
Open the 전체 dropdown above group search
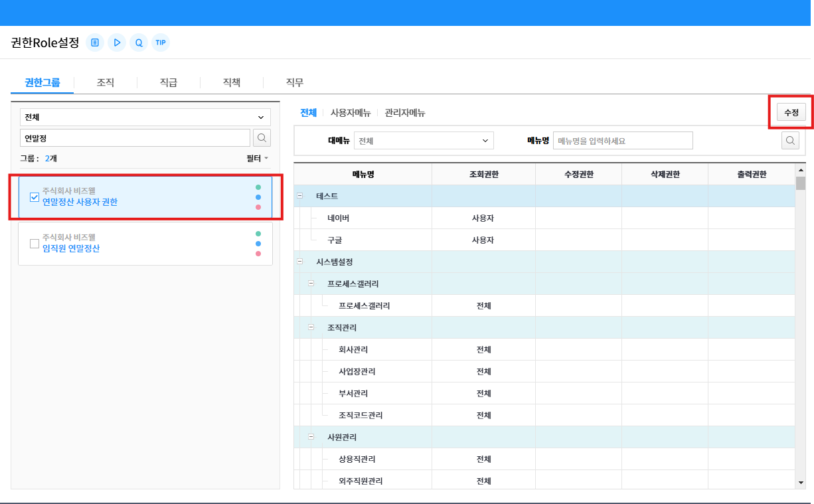145,118
